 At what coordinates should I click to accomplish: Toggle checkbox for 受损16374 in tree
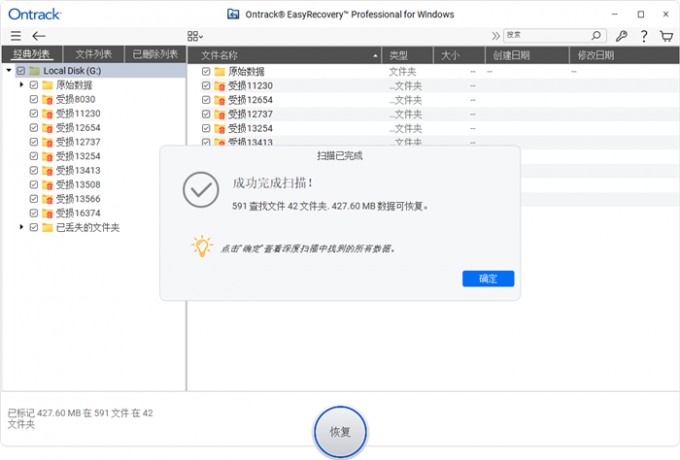pos(34,213)
